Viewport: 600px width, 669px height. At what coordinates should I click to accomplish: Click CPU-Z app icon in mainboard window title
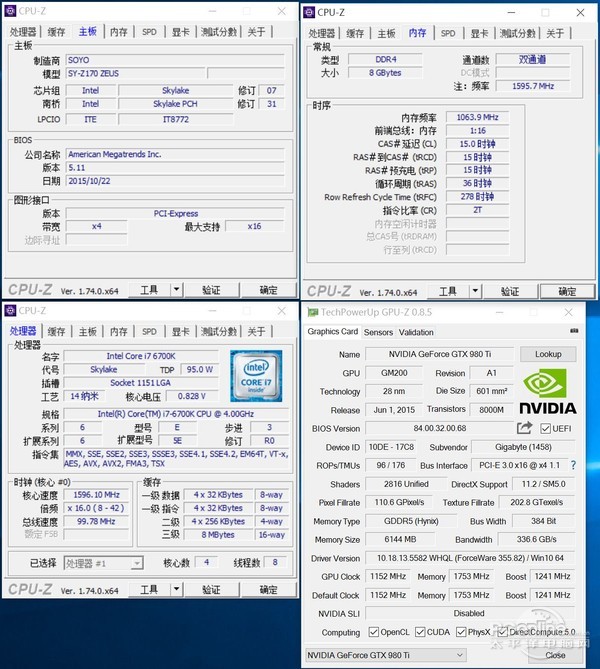[10, 11]
